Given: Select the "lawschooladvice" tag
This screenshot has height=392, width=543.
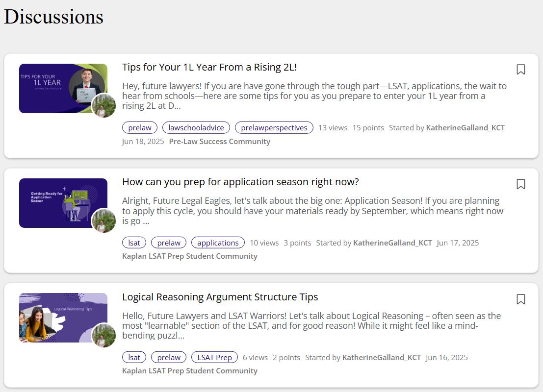Looking at the screenshot, I should pos(196,127).
